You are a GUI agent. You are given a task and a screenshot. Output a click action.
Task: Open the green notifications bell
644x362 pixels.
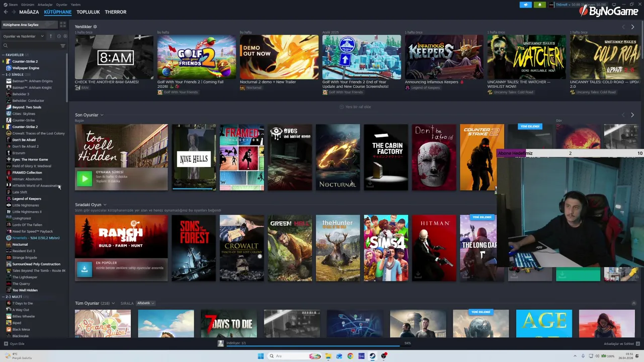click(540, 5)
